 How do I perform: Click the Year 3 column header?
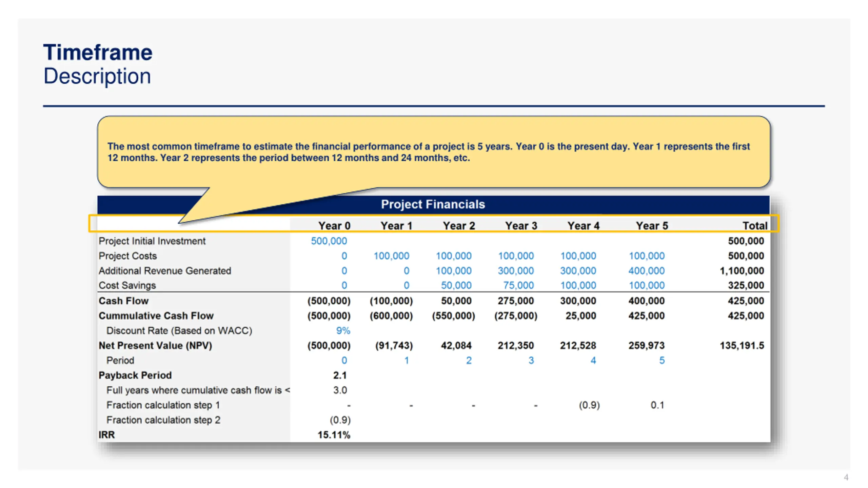pos(521,226)
